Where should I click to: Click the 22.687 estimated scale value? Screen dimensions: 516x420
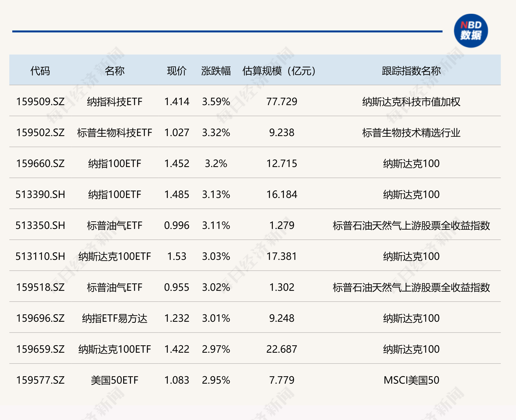pos(282,349)
